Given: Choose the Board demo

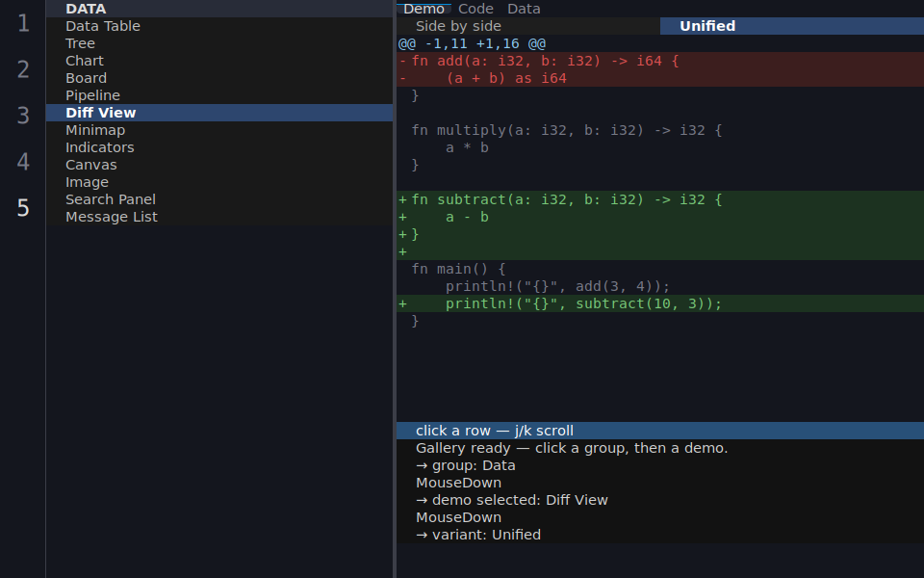Looking at the screenshot, I should tap(219, 78).
